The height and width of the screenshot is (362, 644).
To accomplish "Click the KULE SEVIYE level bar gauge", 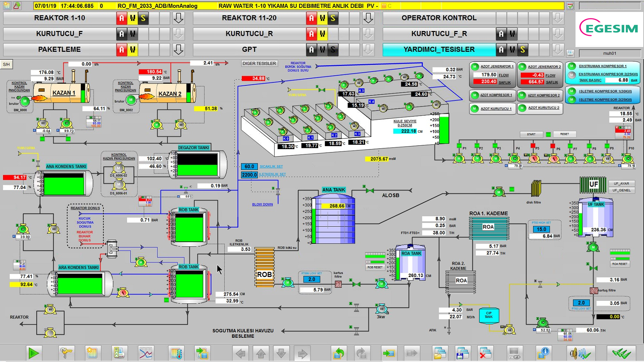I will click(x=444, y=129).
